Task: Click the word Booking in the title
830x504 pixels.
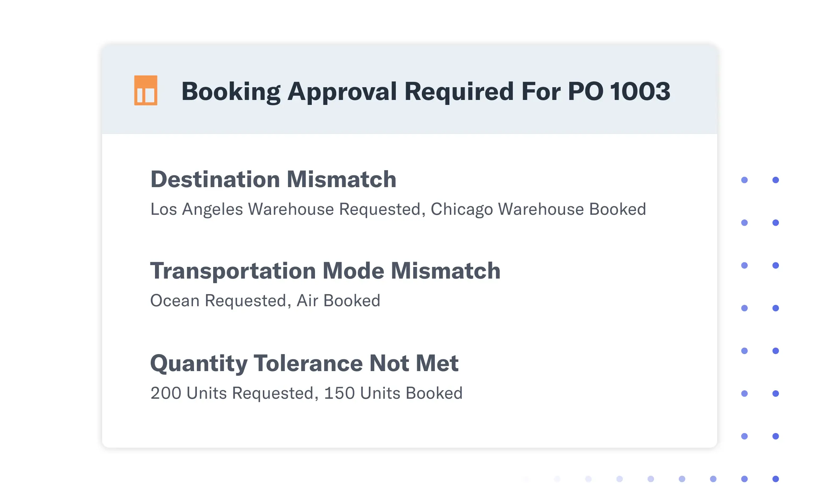Action: coord(231,91)
